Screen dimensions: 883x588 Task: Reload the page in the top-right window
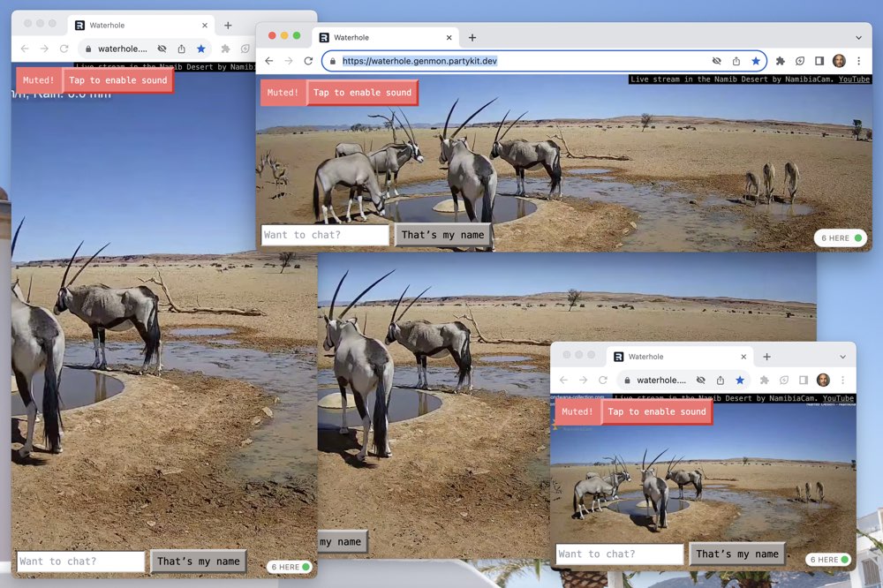click(x=308, y=61)
